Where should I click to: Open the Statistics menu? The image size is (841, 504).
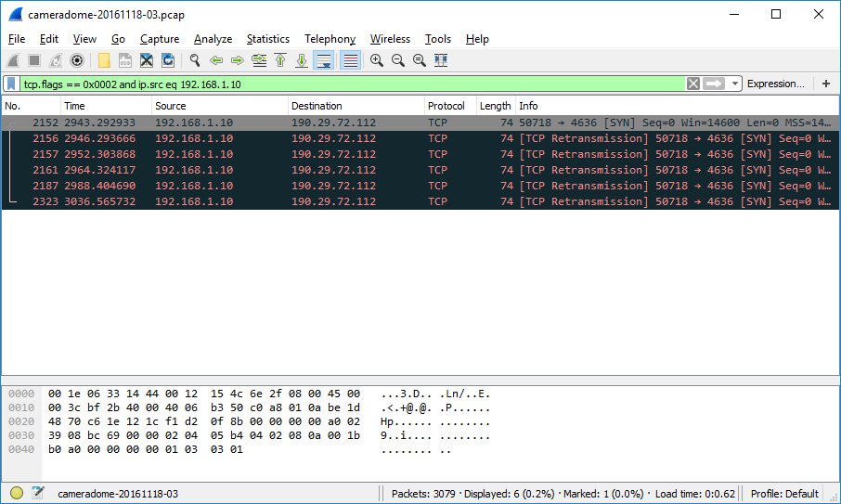267,39
